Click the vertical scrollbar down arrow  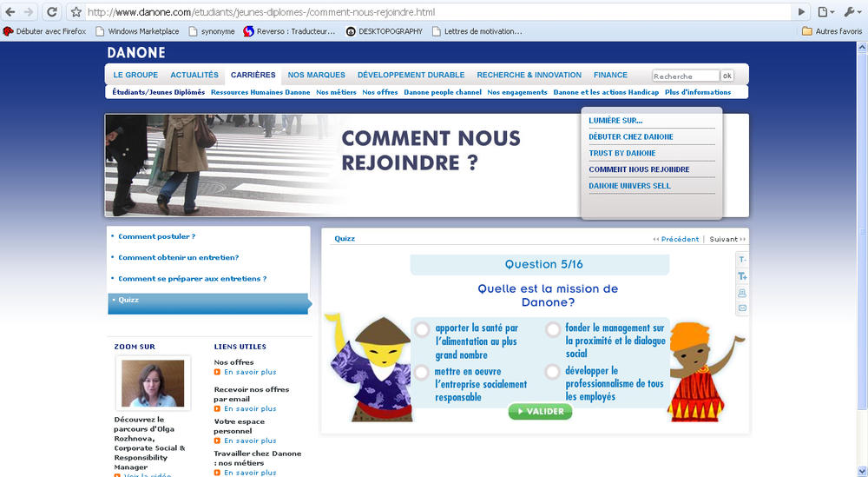[862, 472]
